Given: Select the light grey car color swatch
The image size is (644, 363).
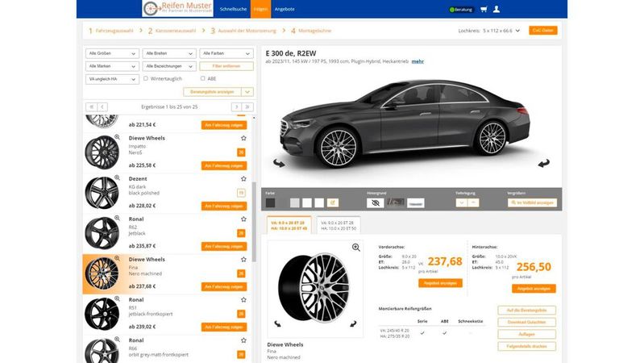Looking at the screenshot, I should click(x=294, y=202).
